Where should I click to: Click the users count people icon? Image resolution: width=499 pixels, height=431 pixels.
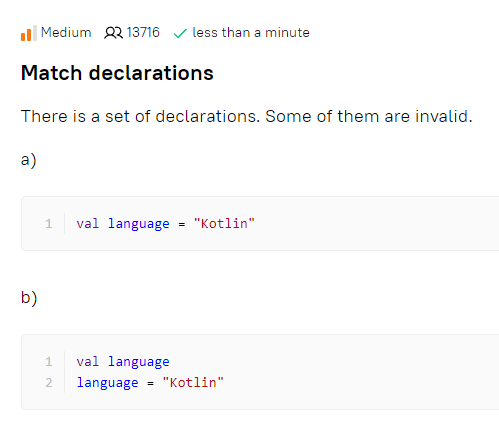113,33
